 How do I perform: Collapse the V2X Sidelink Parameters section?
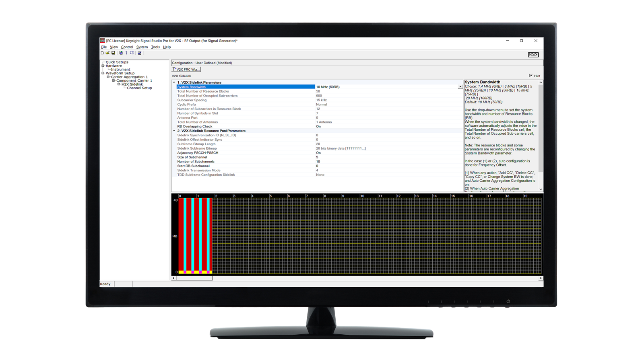tap(174, 82)
